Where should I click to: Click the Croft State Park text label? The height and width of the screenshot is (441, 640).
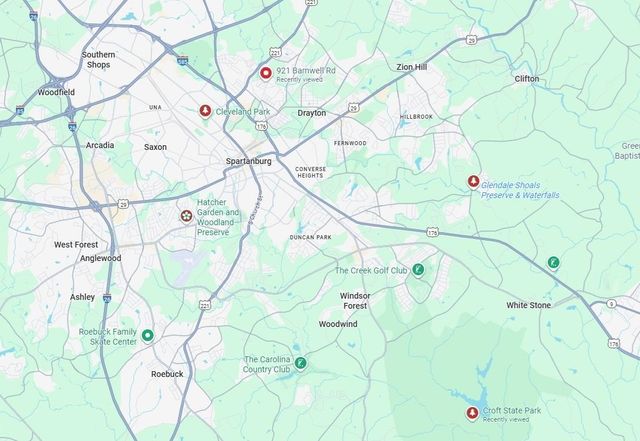point(512,410)
